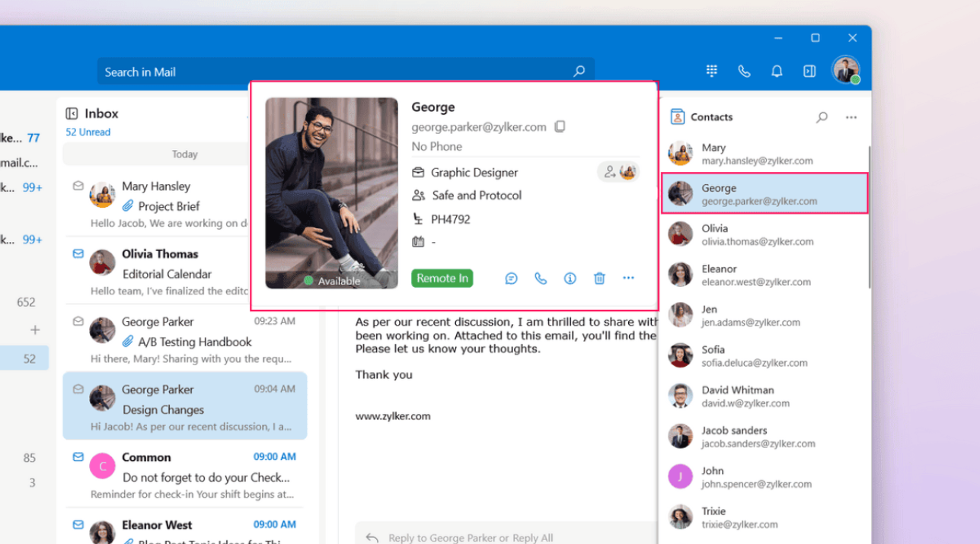
Task: Click the Search in Mail field
Action: [x=335, y=72]
